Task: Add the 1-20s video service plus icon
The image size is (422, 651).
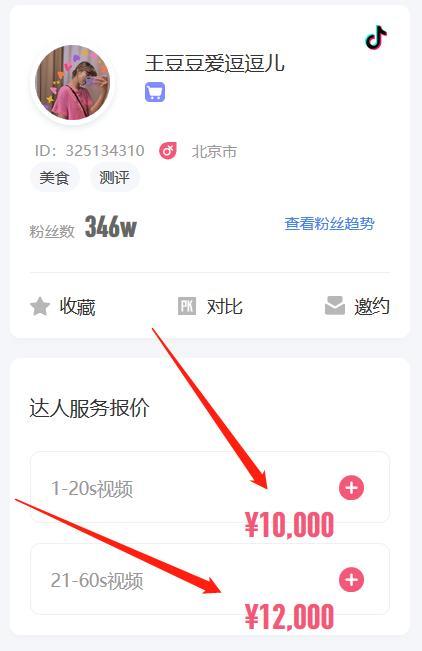Action: [351, 488]
